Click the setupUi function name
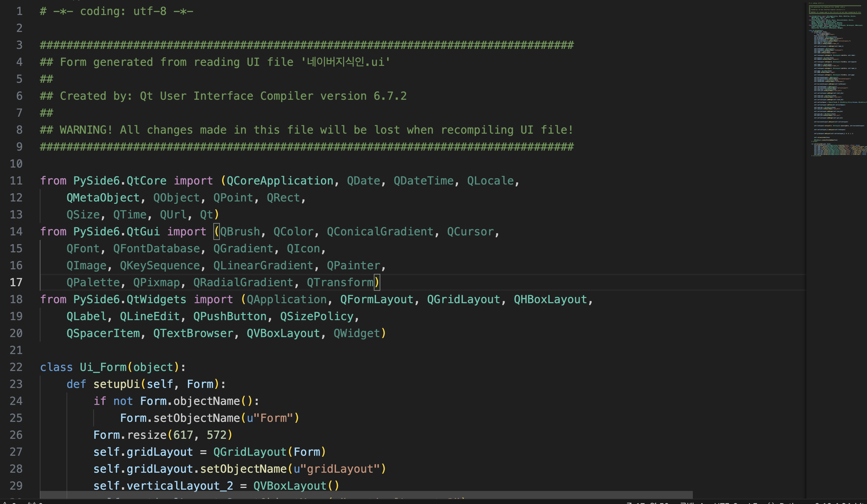The image size is (867, 504). 117,384
